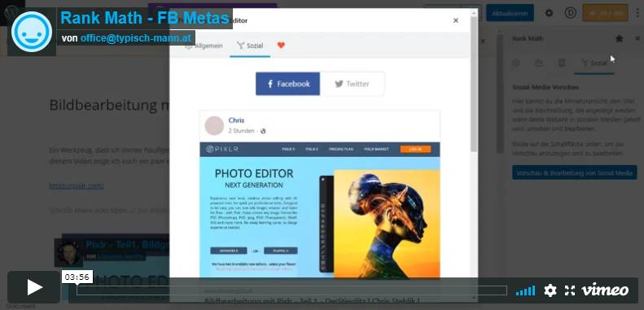Open the three-dots options menu
644x310 pixels.
(x=637, y=13)
